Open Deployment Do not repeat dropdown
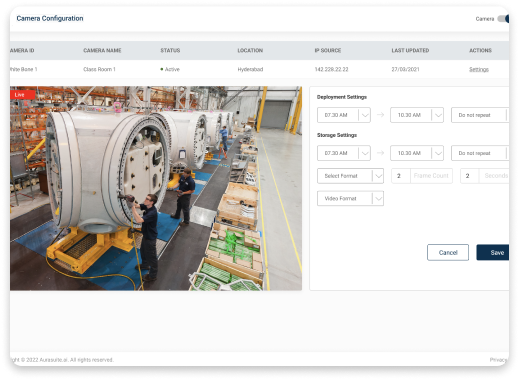 (x=480, y=115)
